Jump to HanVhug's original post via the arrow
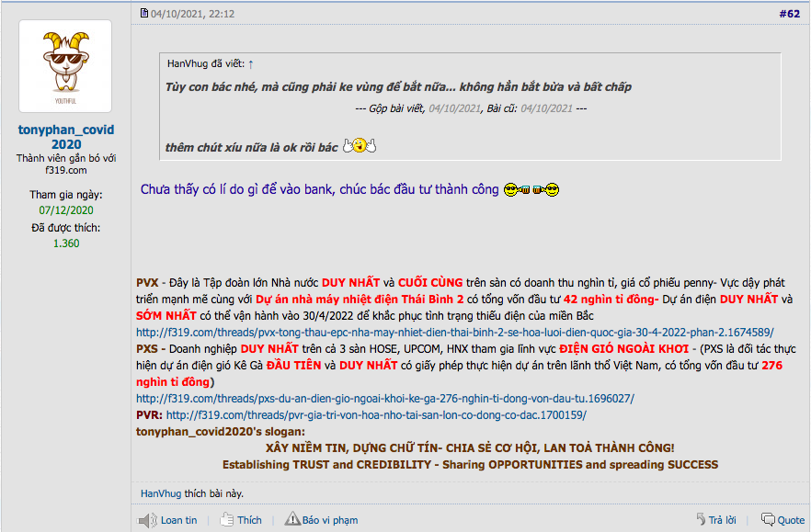Screen dimensions: 811x532 coord(251,64)
